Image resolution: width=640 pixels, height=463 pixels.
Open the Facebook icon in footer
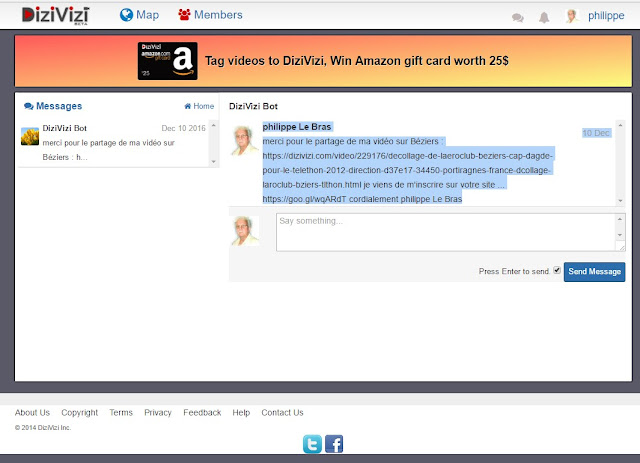click(x=334, y=444)
